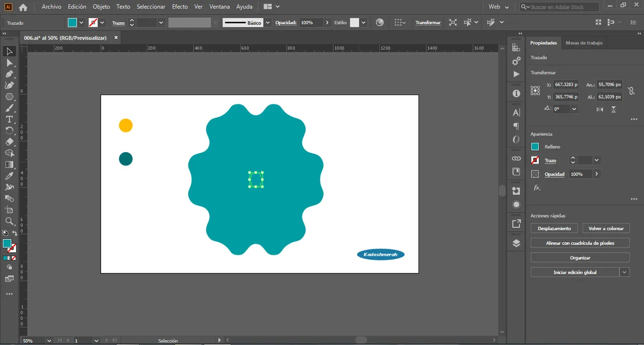Open stroke color dropdown in control bar
Viewport: 644px width, 345px height.
[x=102, y=23]
